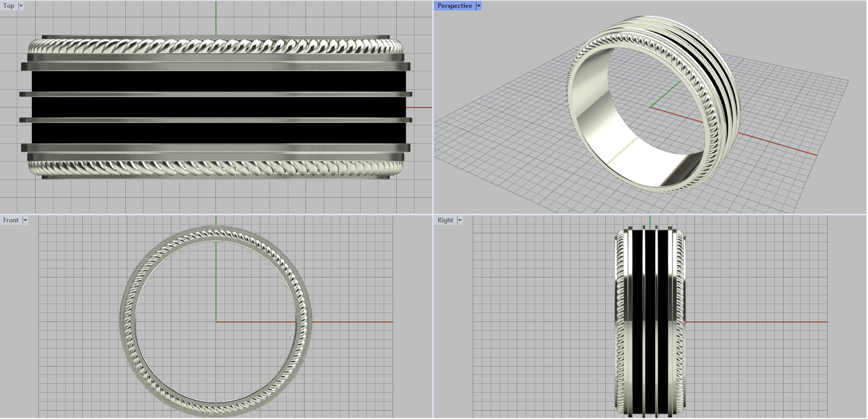The height and width of the screenshot is (419, 868).
Task: Select the top black enamel band in Top view
Action: point(216,81)
